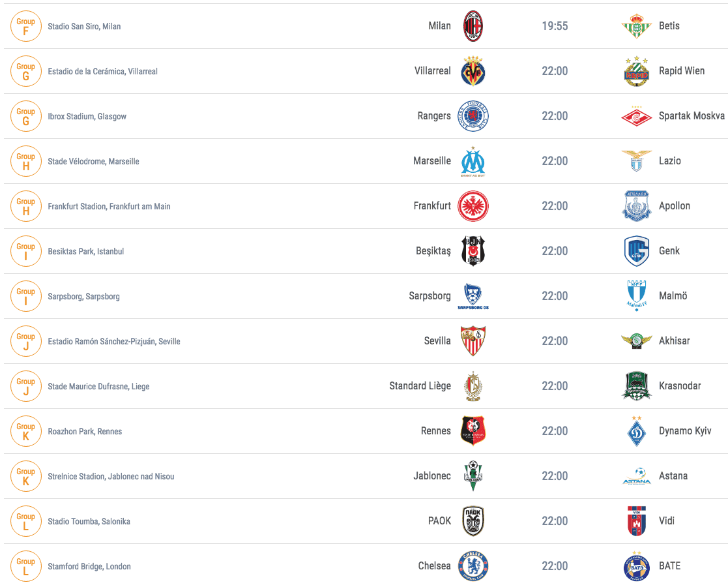
Task: Click the Sevilla club crest
Action: [x=473, y=341]
